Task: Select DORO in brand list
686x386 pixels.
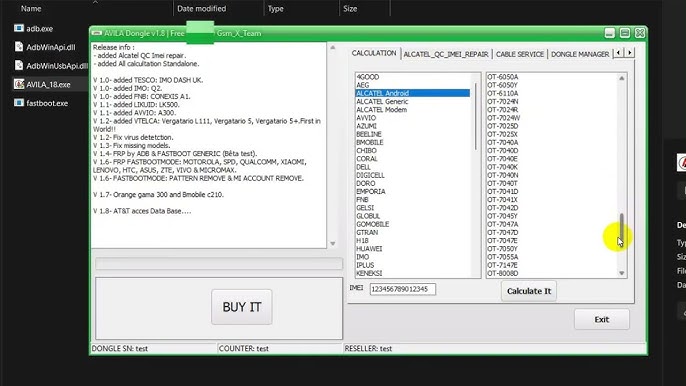Action: coord(365,183)
